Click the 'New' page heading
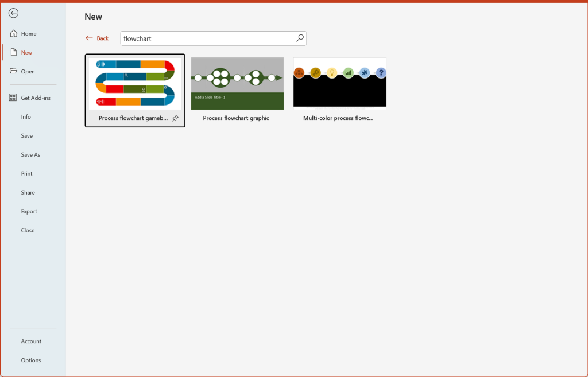 click(x=94, y=17)
